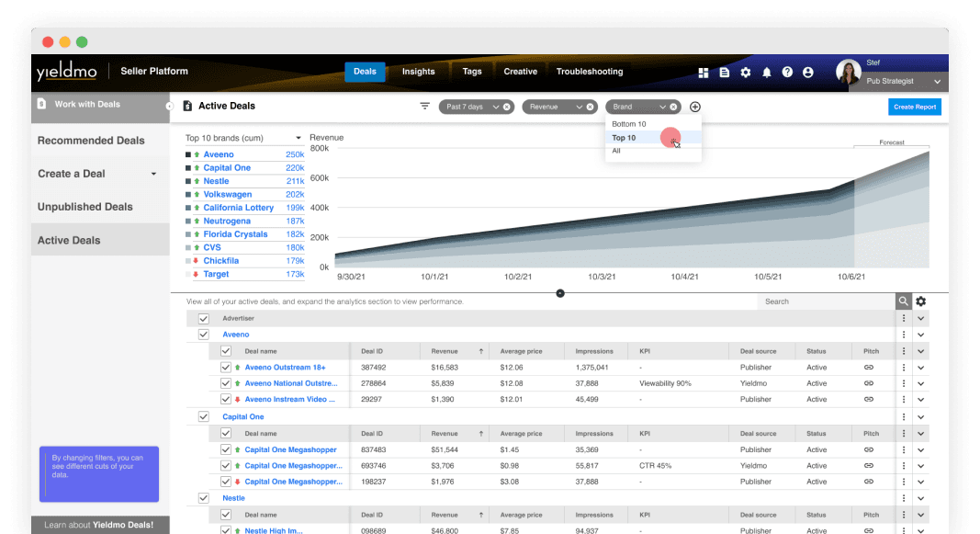Click the chart panel divider handle
Image resolution: width=980 pixels, height=534 pixels.
click(560, 293)
